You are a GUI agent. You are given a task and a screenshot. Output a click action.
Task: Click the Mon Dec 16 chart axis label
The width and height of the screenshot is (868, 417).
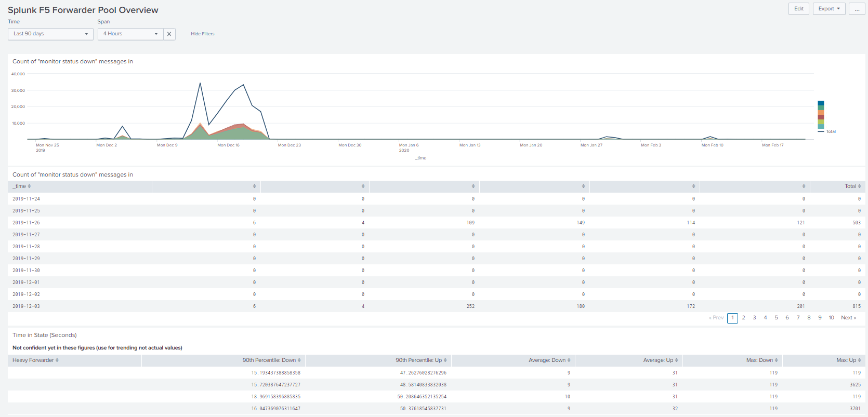coord(228,145)
